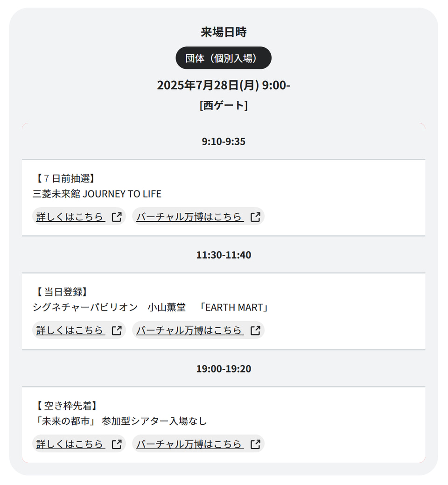The width and height of the screenshot is (448, 485).
Task: Click the 9:10-9:35 time header
Action: coord(224,141)
